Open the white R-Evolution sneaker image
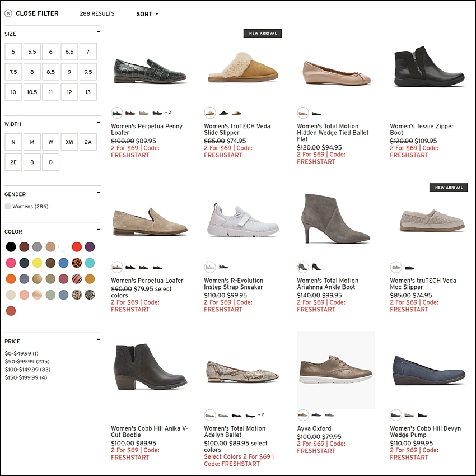The image size is (476, 476). coord(243,221)
